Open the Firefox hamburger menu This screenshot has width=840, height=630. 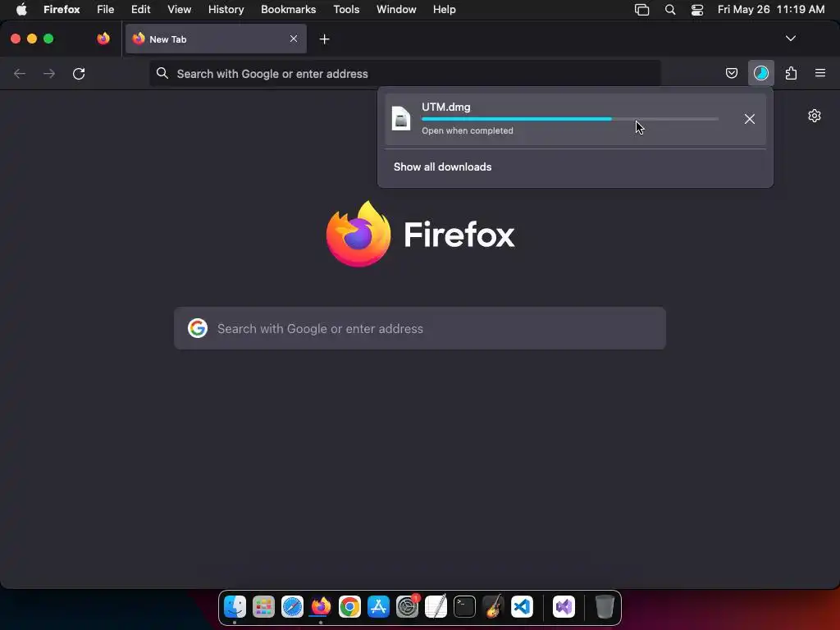[x=819, y=73]
